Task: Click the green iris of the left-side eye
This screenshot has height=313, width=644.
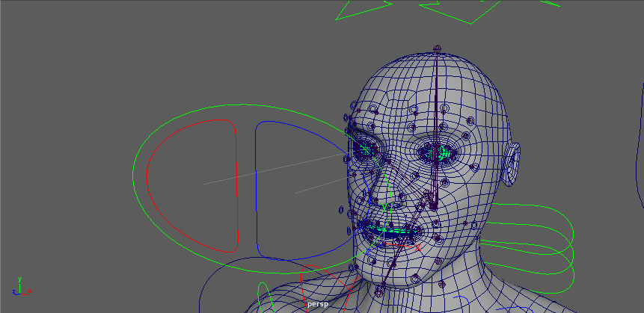Action: click(365, 150)
